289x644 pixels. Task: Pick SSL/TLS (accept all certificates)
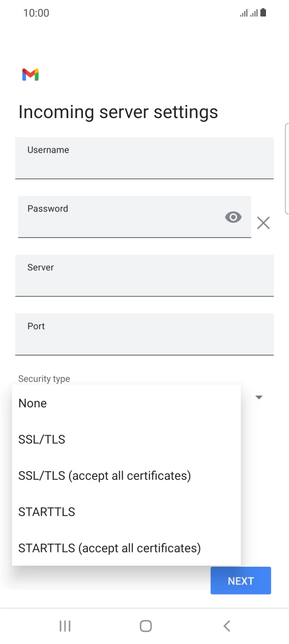click(x=104, y=476)
